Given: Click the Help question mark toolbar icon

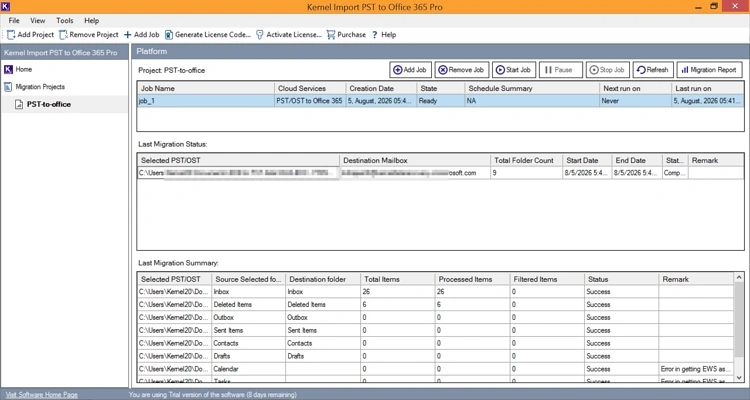Looking at the screenshot, I should click(375, 35).
